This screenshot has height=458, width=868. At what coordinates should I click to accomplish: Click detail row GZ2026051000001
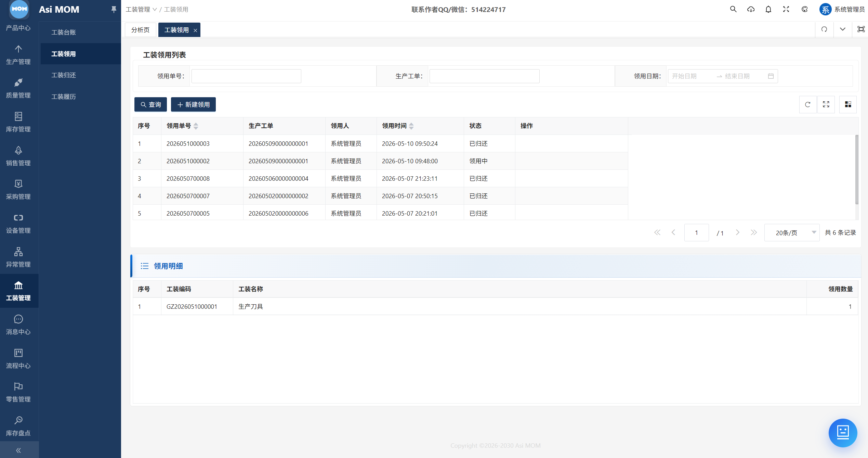(x=495, y=306)
